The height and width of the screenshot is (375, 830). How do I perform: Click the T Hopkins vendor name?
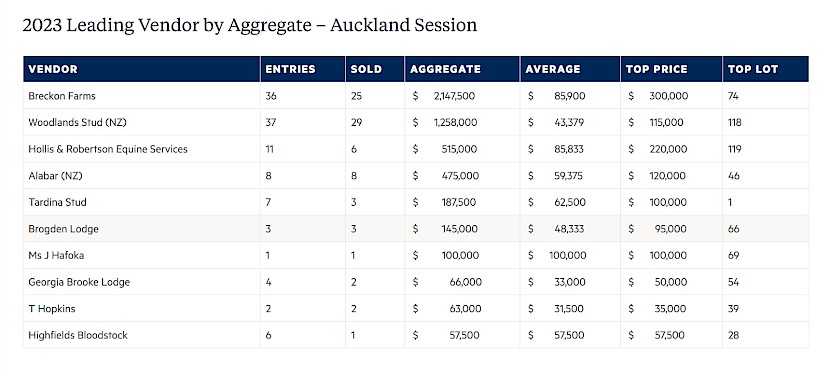(x=52, y=308)
